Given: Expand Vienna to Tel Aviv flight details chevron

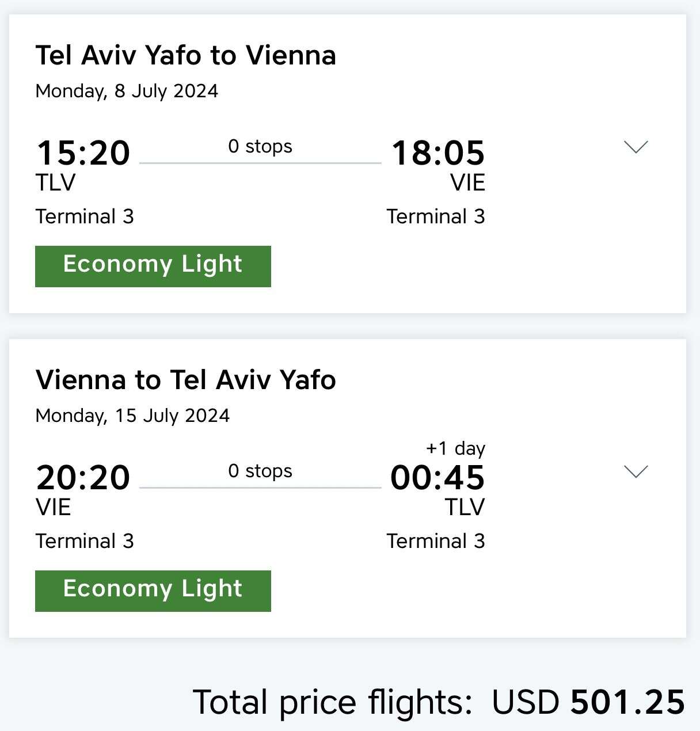Looking at the screenshot, I should [636, 472].
